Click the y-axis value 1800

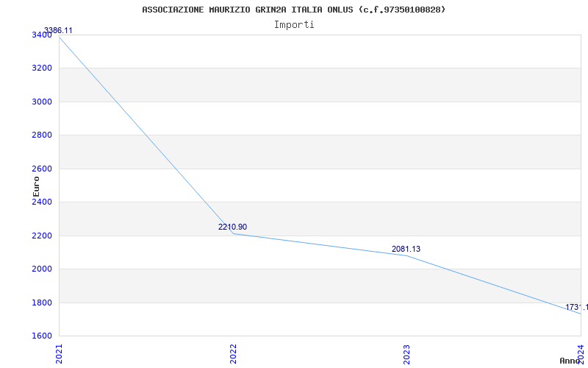(x=43, y=302)
